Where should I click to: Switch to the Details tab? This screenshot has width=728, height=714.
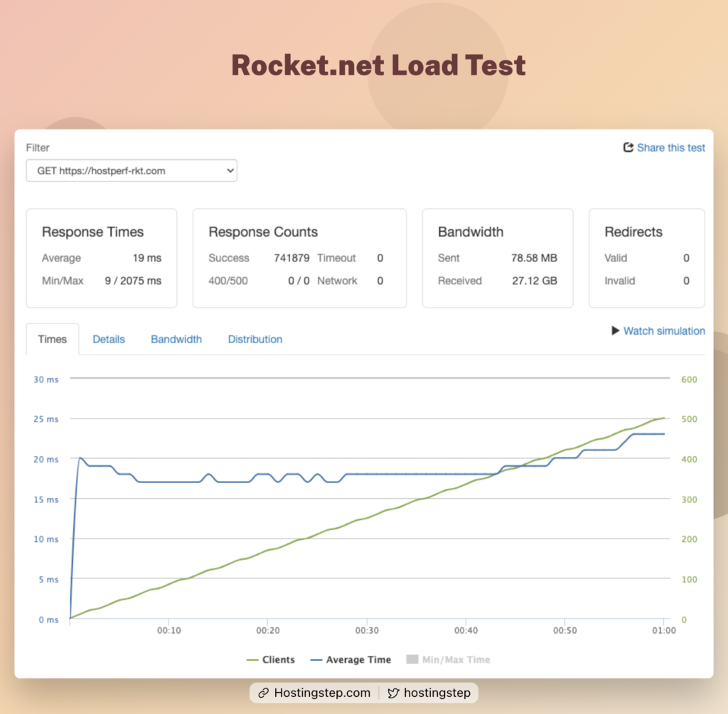[109, 339]
